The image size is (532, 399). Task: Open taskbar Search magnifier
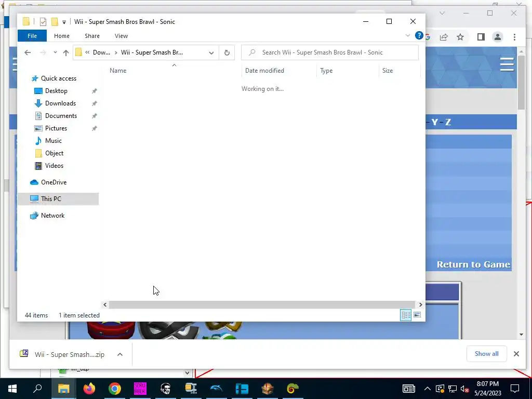pyautogui.click(x=37, y=389)
